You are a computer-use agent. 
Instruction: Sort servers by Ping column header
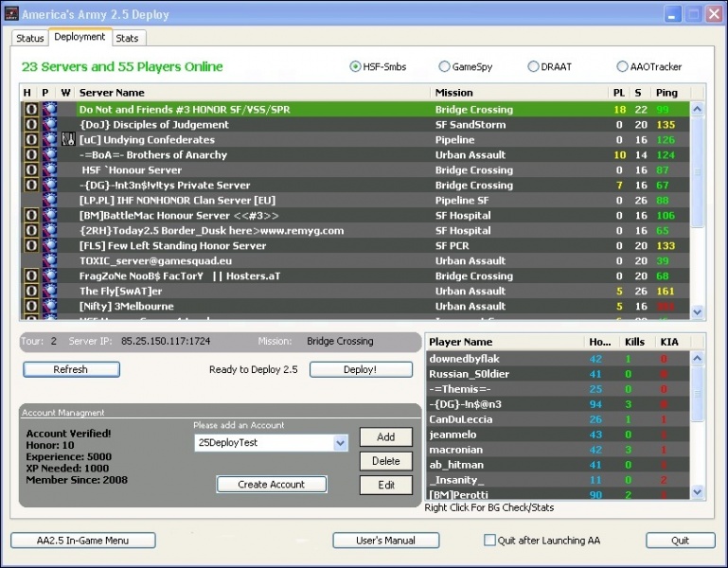670,93
